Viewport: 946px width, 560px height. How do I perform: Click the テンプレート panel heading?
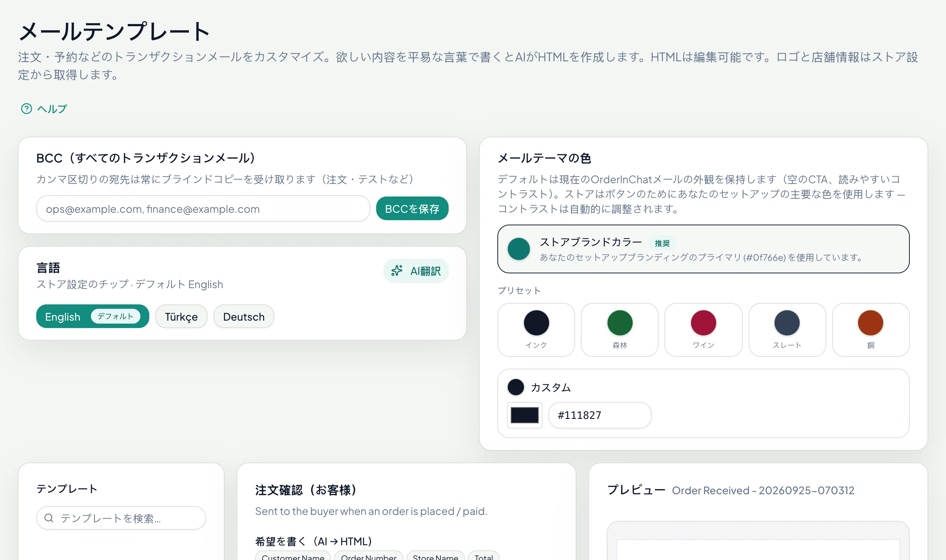pyautogui.click(x=67, y=489)
